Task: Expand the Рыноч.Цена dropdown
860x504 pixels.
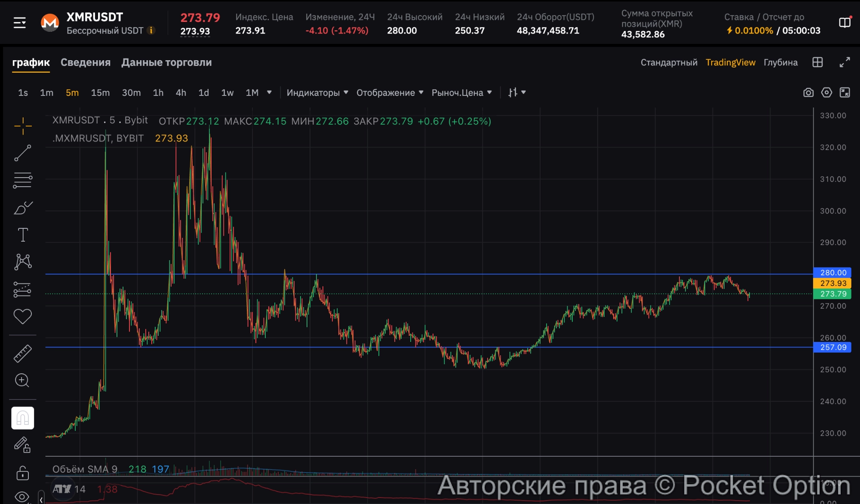Action: coord(461,92)
